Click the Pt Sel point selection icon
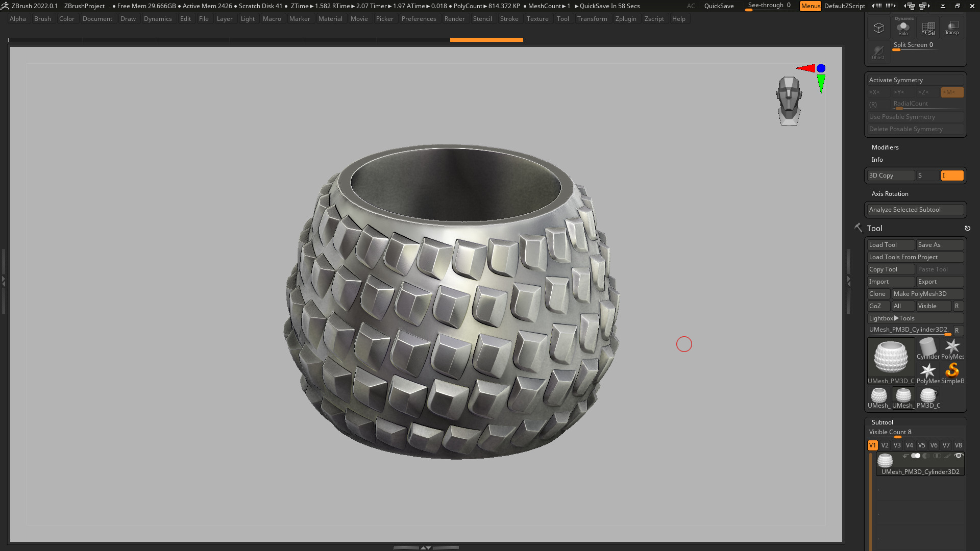The image size is (980, 551). 928,27
